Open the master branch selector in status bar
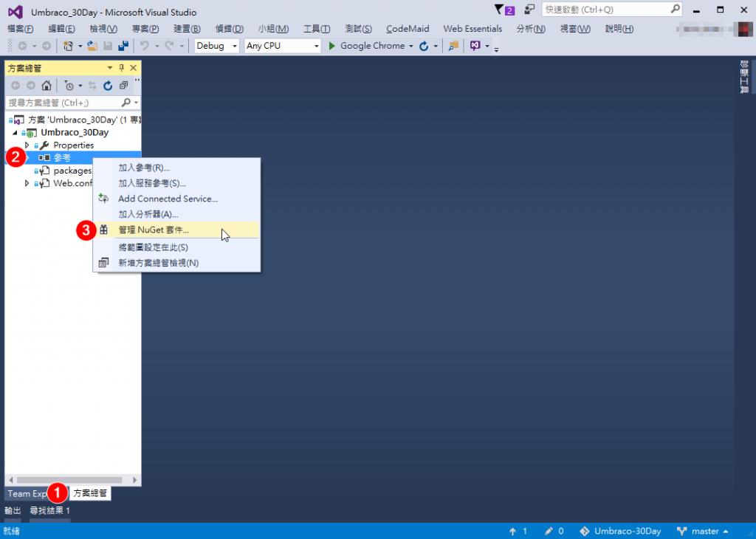756x539 pixels. point(703,531)
